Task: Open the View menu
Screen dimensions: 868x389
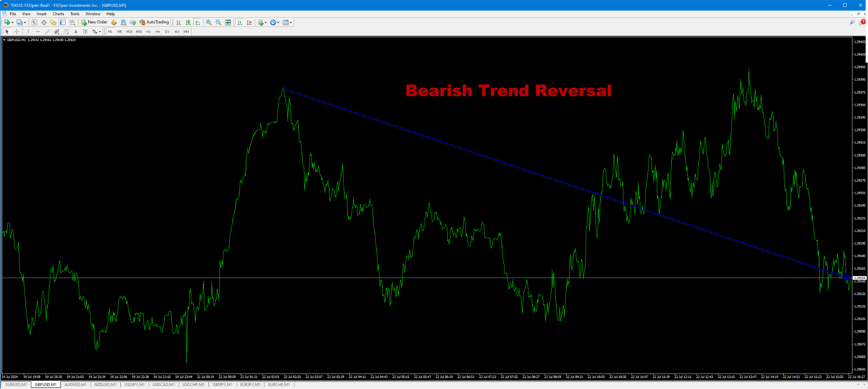Action: pos(26,14)
